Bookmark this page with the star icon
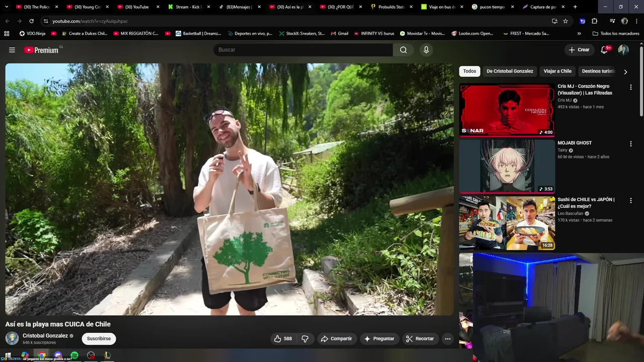The image size is (644, 362). [566, 21]
